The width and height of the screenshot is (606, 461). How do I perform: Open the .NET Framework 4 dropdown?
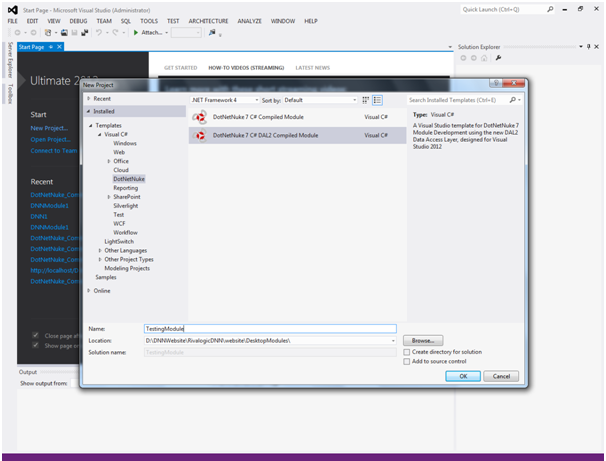[x=225, y=100]
